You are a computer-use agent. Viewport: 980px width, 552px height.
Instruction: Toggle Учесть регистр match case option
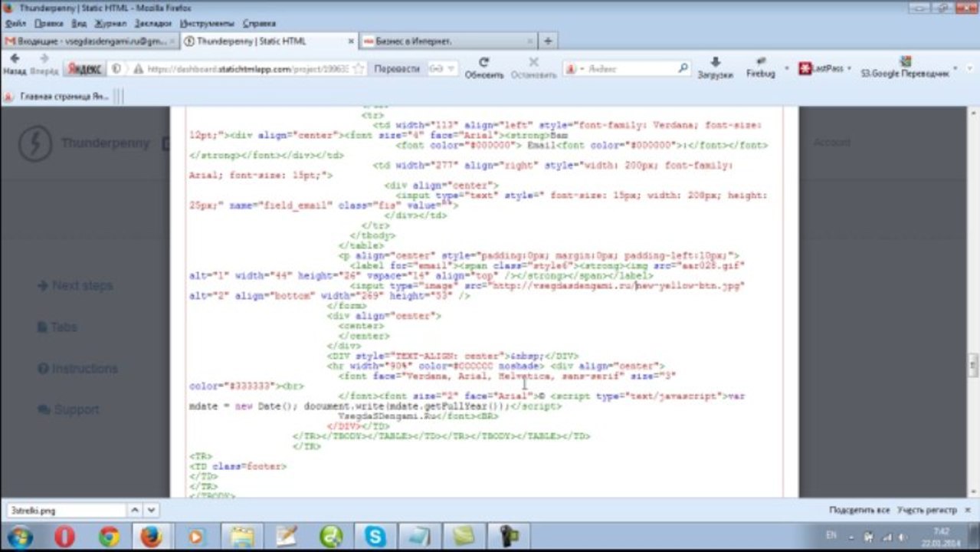927,510
